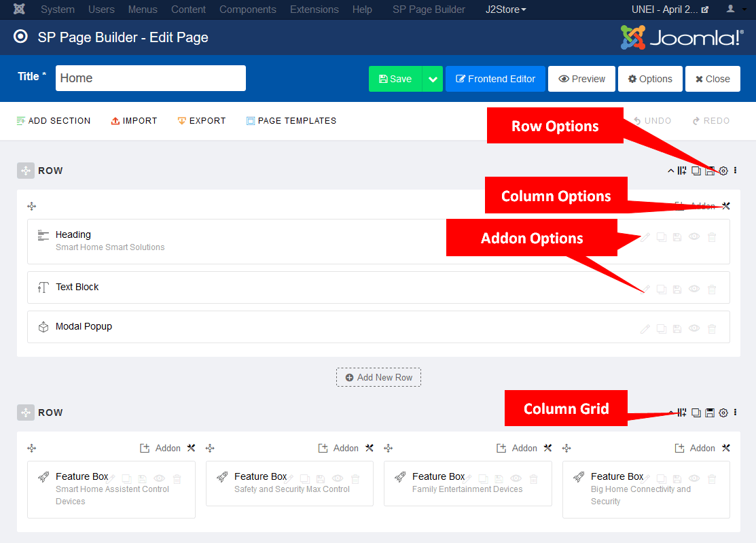This screenshot has height=543, width=756.
Task: Click the Title input field
Action: [x=150, y=78]
